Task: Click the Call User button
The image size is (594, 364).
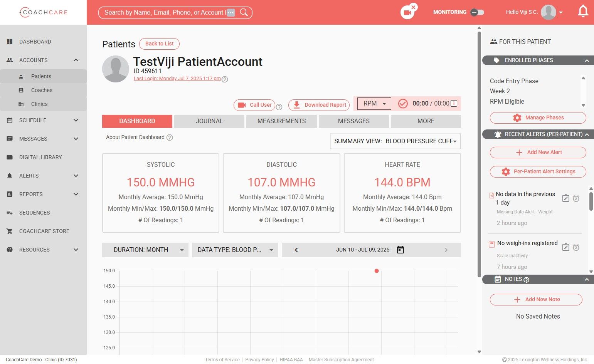Action: tap(254, 105)
